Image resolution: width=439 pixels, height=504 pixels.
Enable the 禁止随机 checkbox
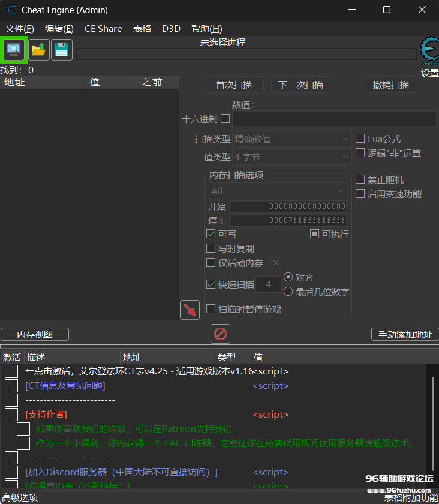point(360,179)
